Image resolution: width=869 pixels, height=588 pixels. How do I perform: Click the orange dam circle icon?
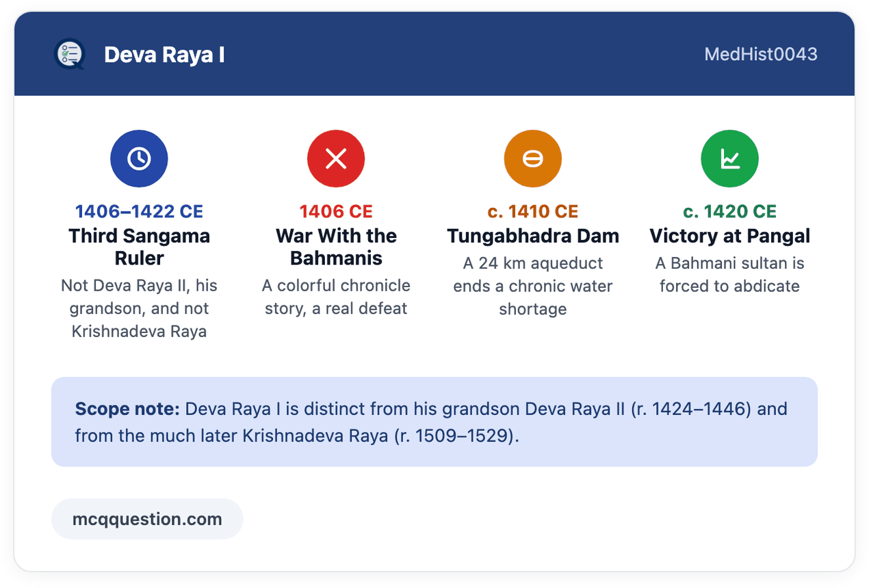[x=533, y=159]
